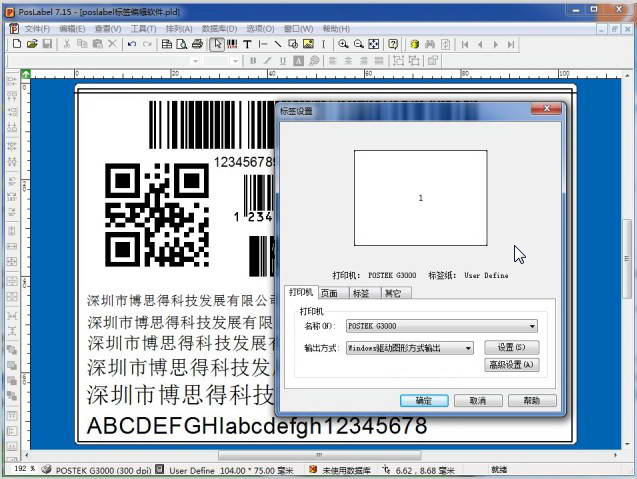The image size is (637, 479).
Task: Open print preview from toolbar
Action: tap(182, 44)
